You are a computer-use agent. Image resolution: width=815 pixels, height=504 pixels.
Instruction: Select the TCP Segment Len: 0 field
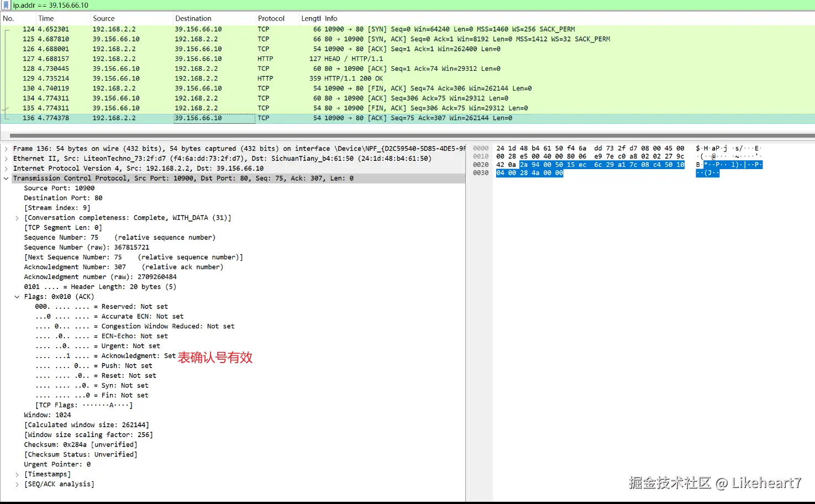[x=63, y=228]
